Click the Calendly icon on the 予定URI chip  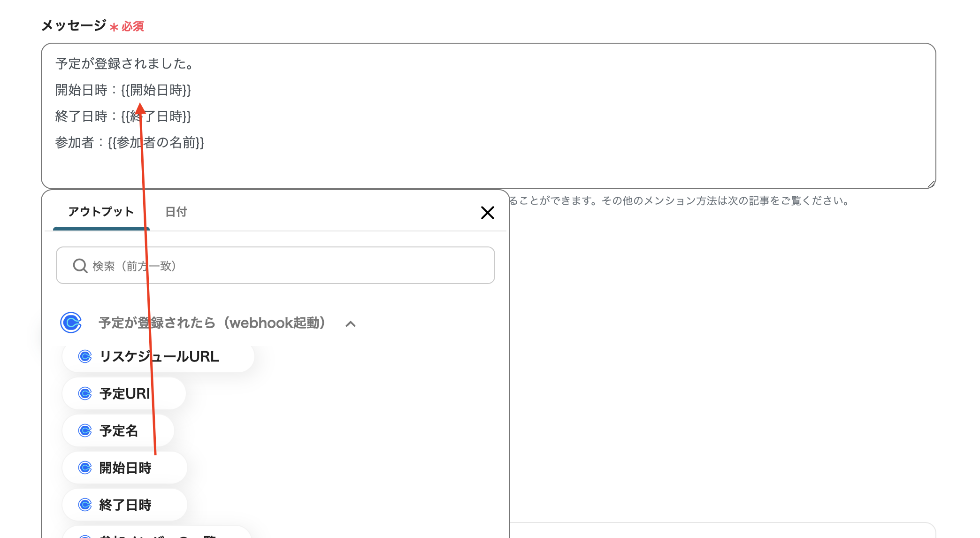click(x=85, y=393)
